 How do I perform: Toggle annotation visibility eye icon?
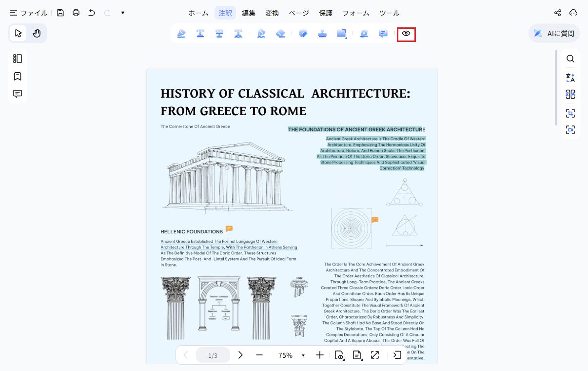click(x=406, y=34)
